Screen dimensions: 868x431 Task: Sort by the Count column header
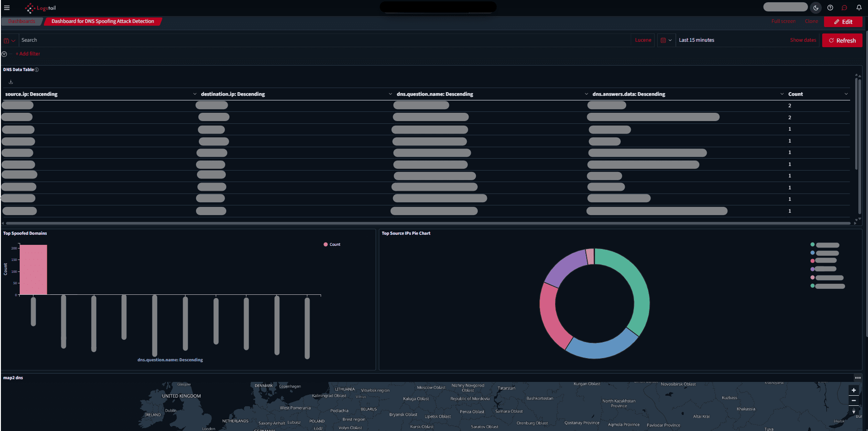[795, 94]
